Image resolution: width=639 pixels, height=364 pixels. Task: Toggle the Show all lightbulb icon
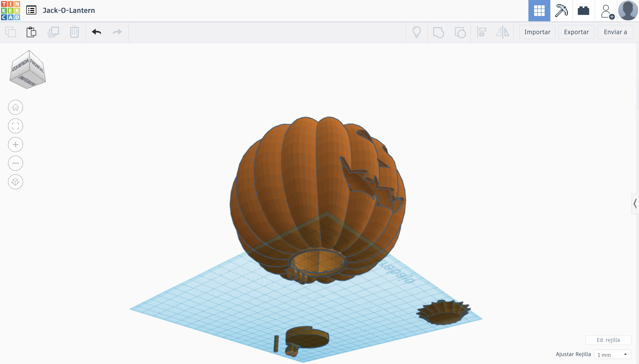(x=417, y=32)
